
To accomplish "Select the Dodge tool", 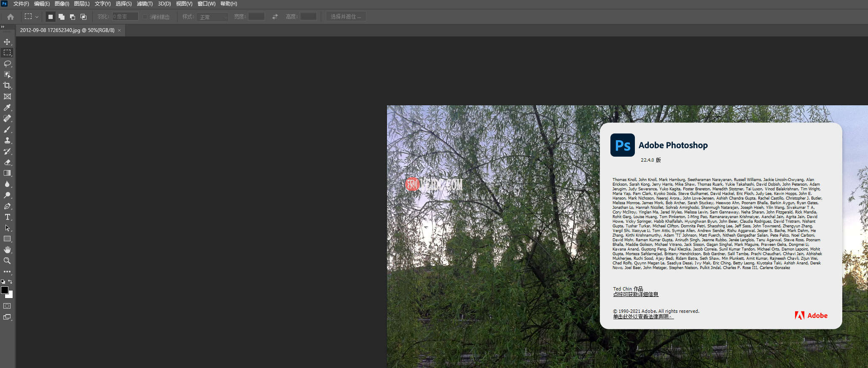I will (7, 195).
